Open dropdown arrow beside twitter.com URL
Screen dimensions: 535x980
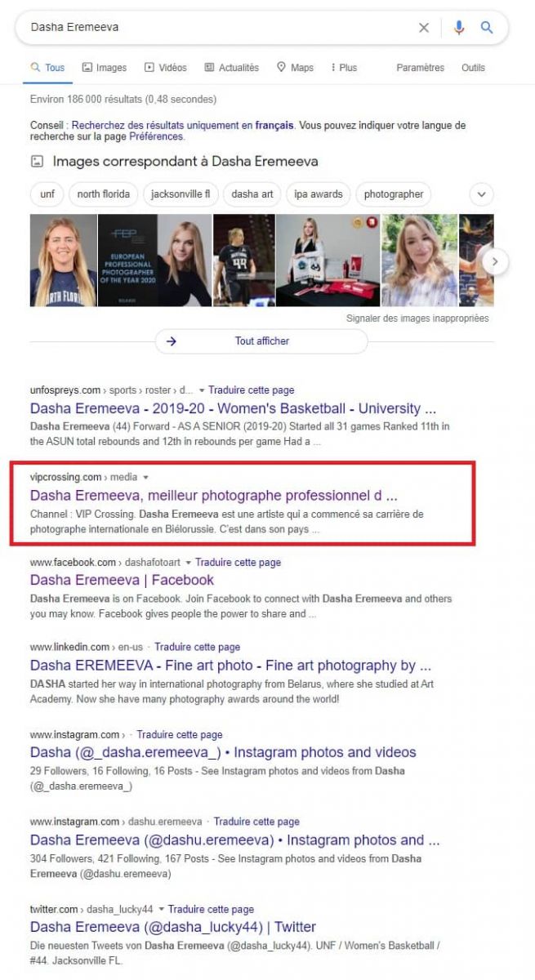point(161,909)
